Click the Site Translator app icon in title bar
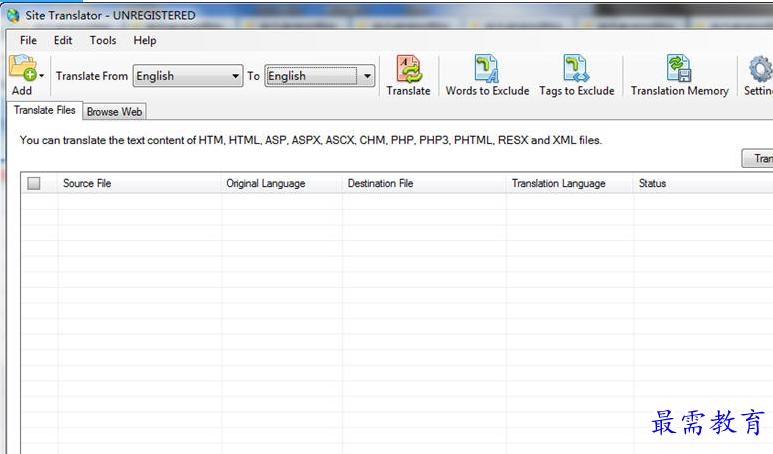 coord(13,16)
